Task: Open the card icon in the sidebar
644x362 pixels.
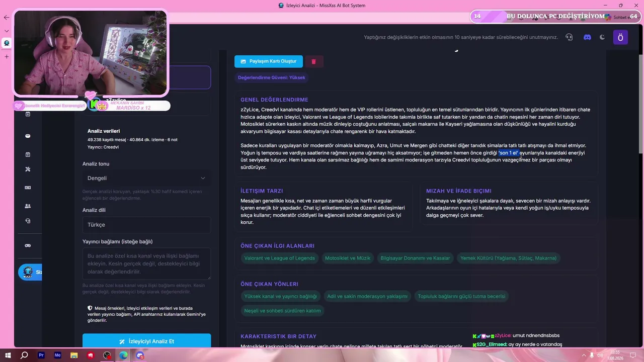Action: click(28, 188)
